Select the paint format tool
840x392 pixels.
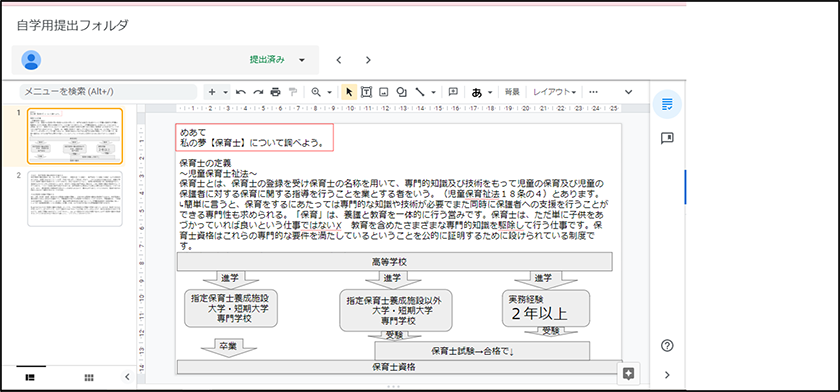tap(292, 92)
